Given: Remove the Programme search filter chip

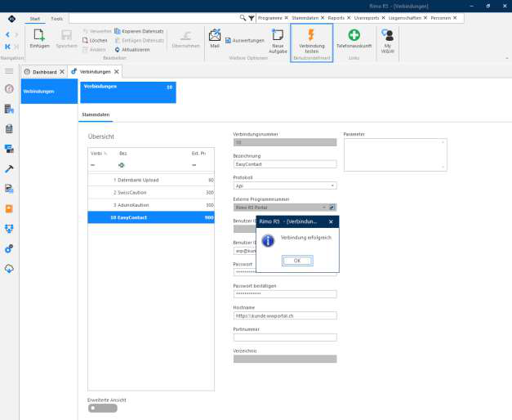Looking at the screenshot, I should [x=287, y=18].
